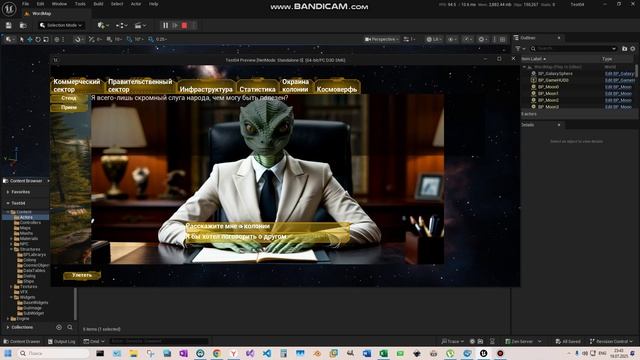
Task: Open the Revision Control menu
Action: coord(611,341)
